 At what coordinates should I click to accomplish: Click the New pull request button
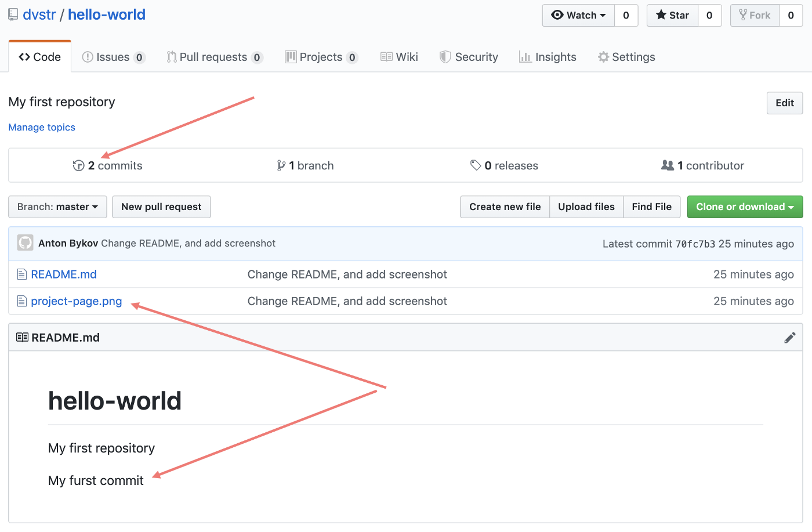[x=161, y=207]
